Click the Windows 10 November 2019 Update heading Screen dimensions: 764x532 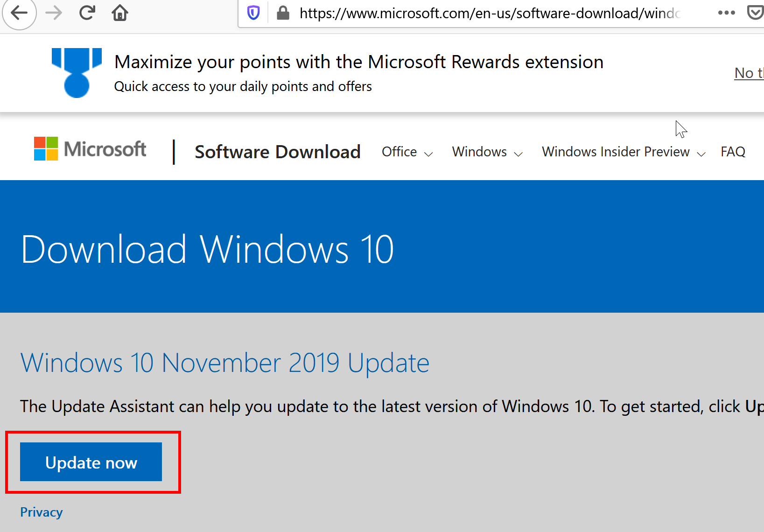225,363
